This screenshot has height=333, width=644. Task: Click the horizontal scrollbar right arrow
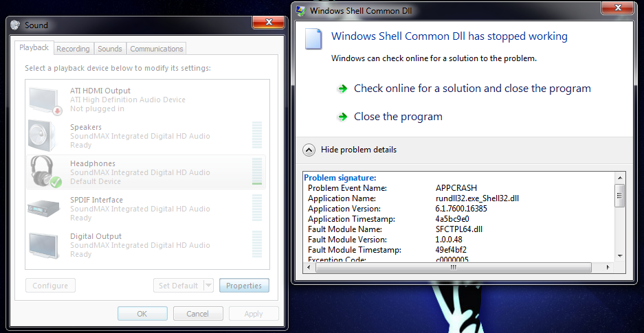(x=608, y=267)
